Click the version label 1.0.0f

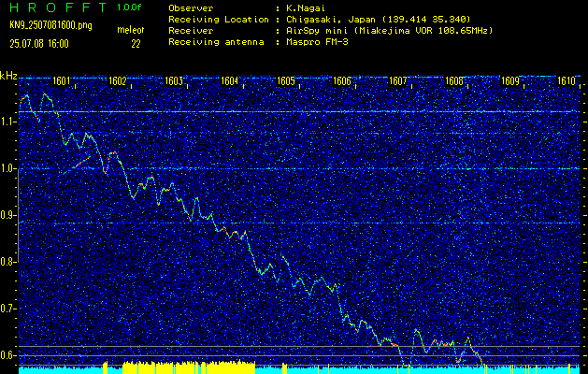129,7
